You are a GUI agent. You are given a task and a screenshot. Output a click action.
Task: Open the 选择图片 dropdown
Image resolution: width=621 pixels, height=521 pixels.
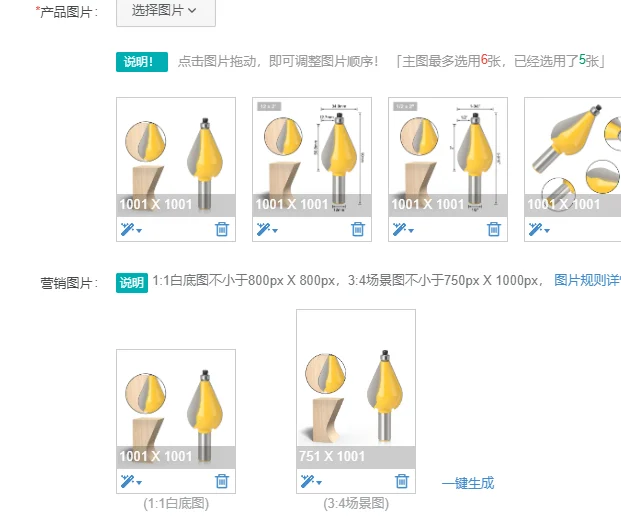pyautogui.click(x=166, y=11)
